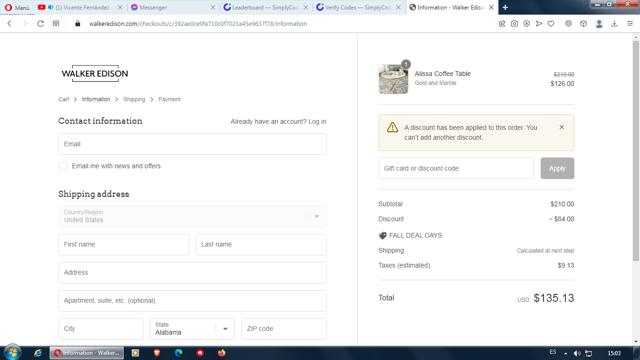Click the Shipping breadcrumb step
This screenshot has height=360, width=640.
click(x=134, y=99)
